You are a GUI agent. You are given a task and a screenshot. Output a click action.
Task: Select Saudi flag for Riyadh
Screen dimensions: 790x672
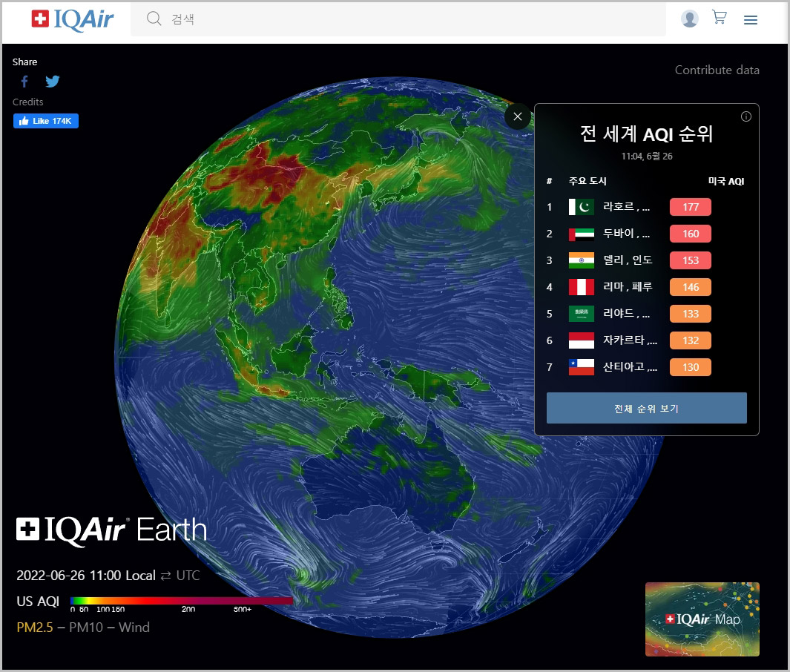coord(581,314)
